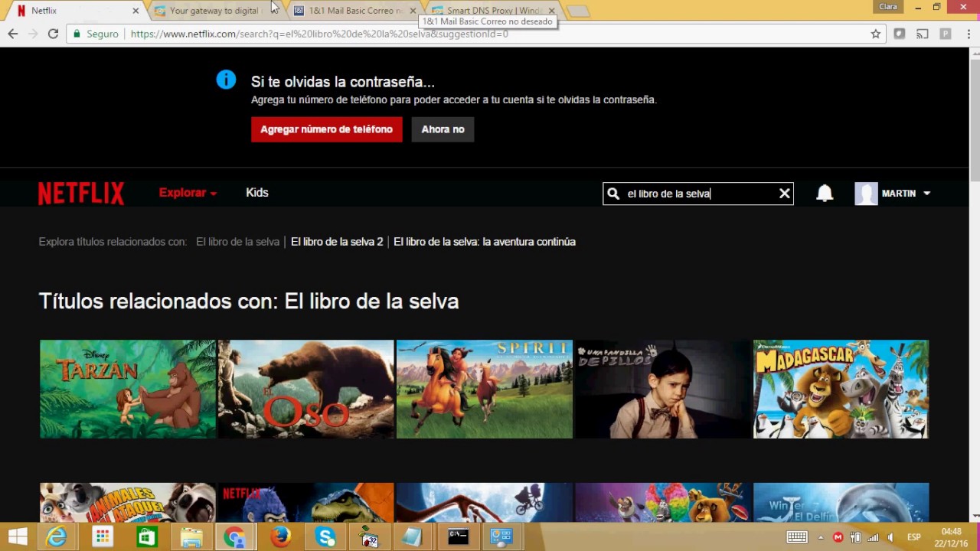Click the secure padlock icon
980x551 pixels.
77,34
